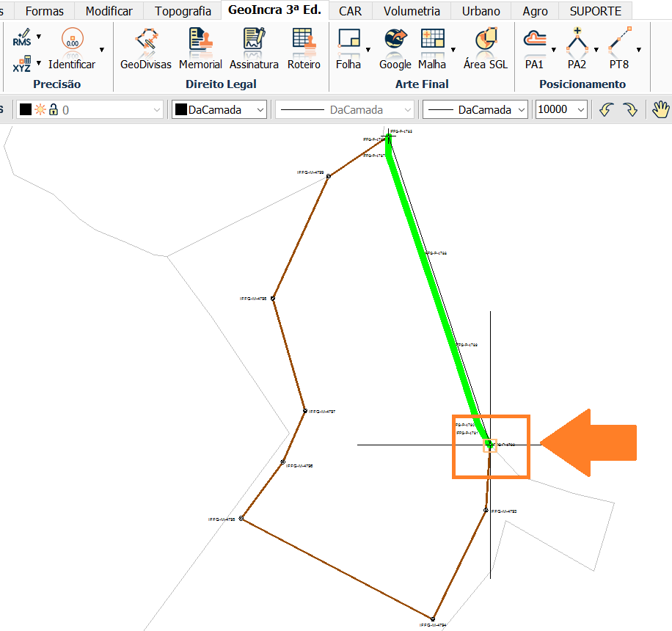Switch to the Topografia tab

tap(183, 11)
